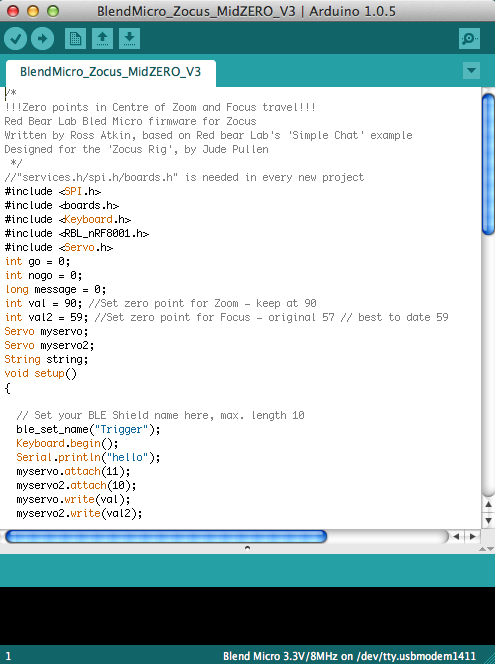Click the vertical scrollbar thumb
495x664 pixels.
[x=488, y=164]
